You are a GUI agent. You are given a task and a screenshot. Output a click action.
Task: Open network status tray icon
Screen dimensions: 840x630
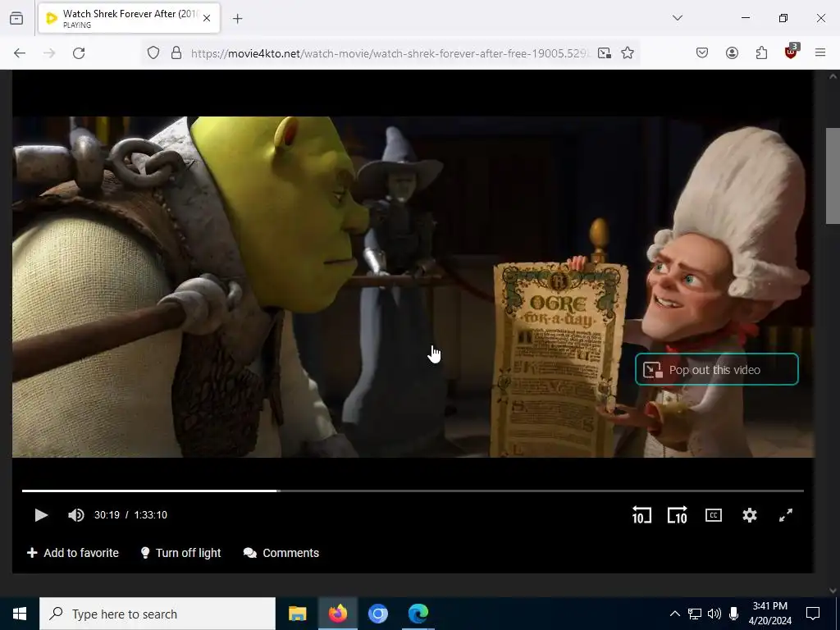695,614
